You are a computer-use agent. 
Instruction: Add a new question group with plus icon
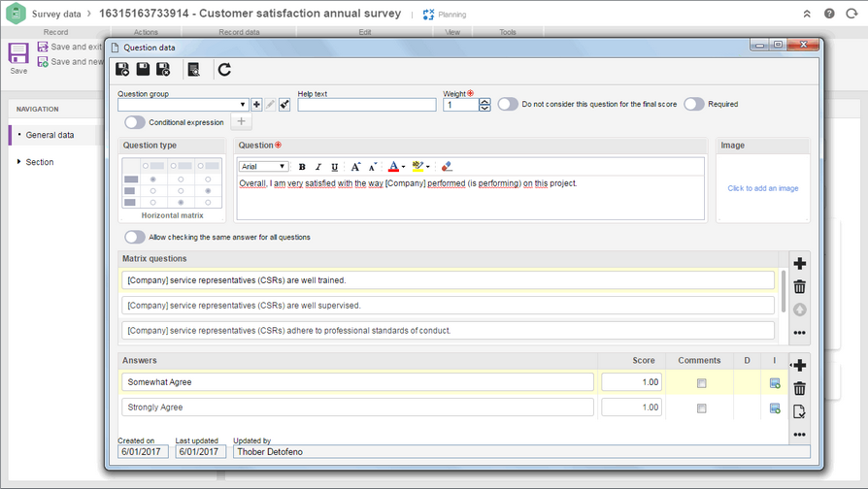[x=256, y=105]
